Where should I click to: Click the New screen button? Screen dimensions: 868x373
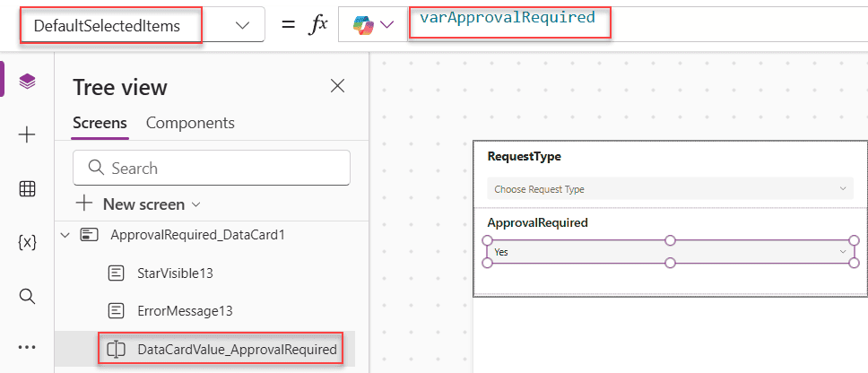(138, 204)
